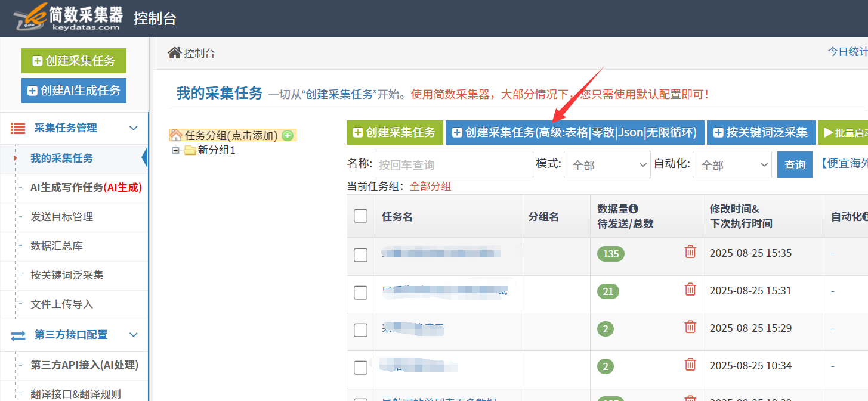The height and width of the screenshot is (401, 868).
Task: Click the blue 按关键词泛采集 toolbar button
Action: click(761, 132)
